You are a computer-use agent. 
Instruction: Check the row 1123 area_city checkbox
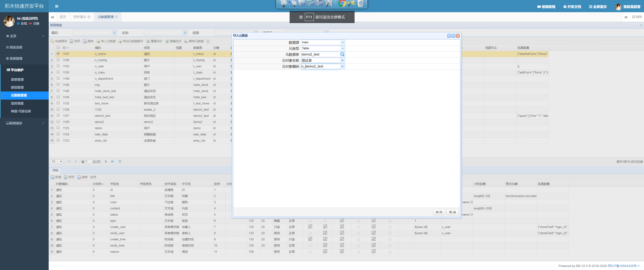pos(58,140)
